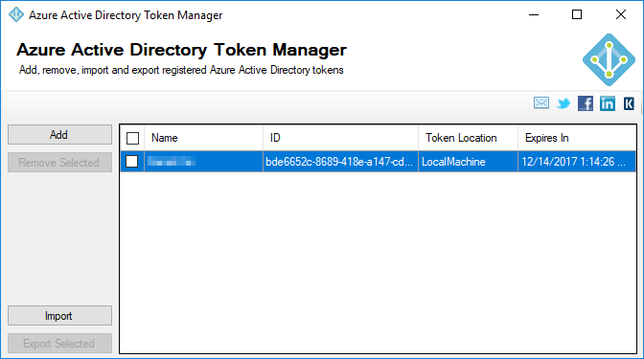Close the Token Manager window
This screenshot has height=359, width=644.
(621, 14)
